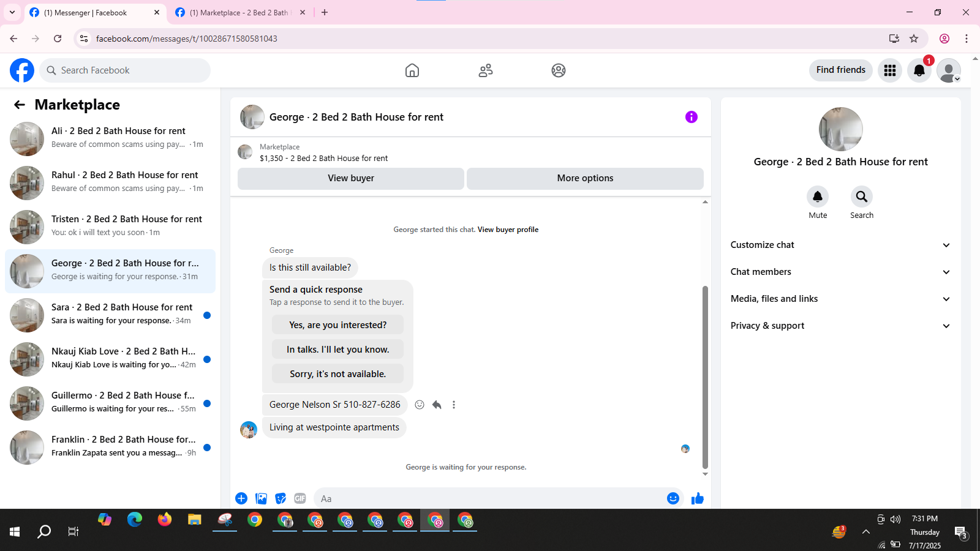980x551 pixels.
Task: Open the Friends icon in top navigation
Action: coord(486,70)
